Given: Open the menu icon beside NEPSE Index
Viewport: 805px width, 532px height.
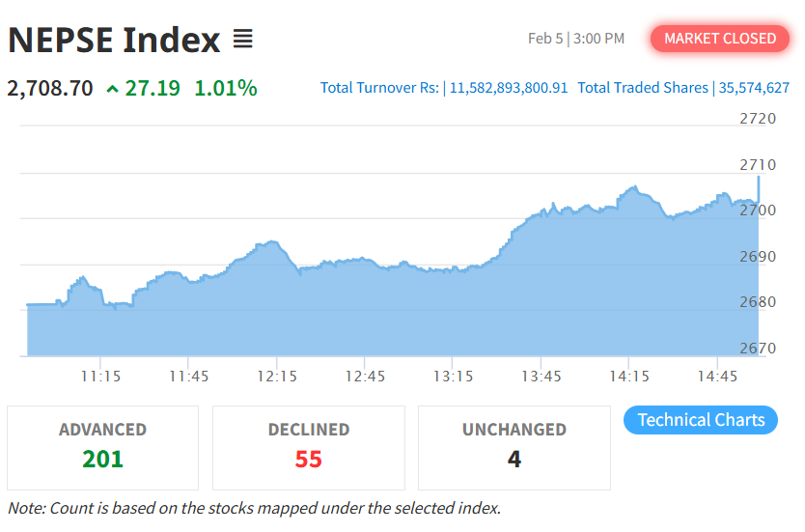Looking at the screenshot, I should point(242,40).
